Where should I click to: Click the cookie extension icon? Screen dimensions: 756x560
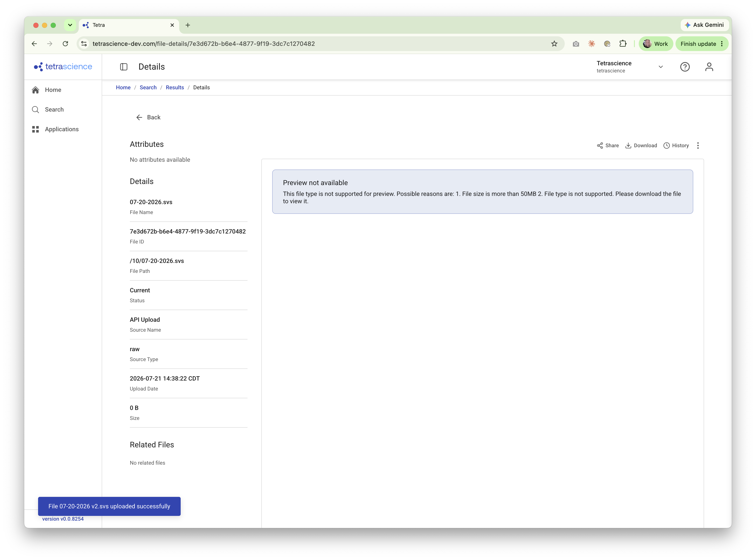coord(607,44)
